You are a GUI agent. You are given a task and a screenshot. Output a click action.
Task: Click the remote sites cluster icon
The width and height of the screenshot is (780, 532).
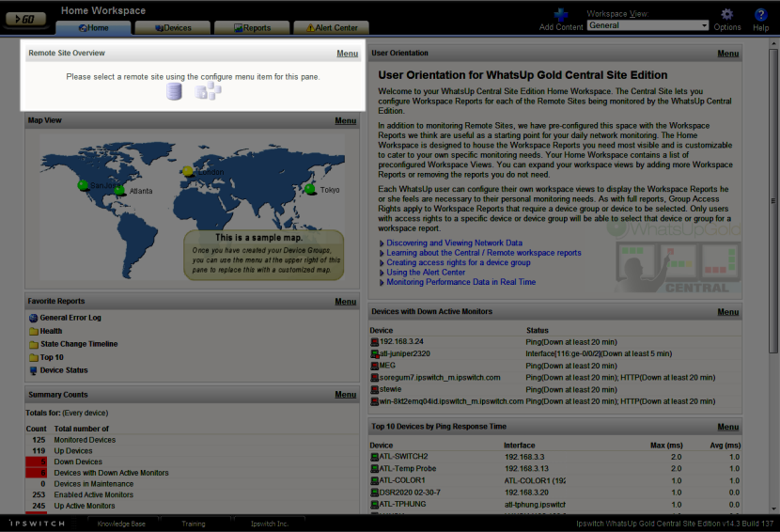click(208, 91)
